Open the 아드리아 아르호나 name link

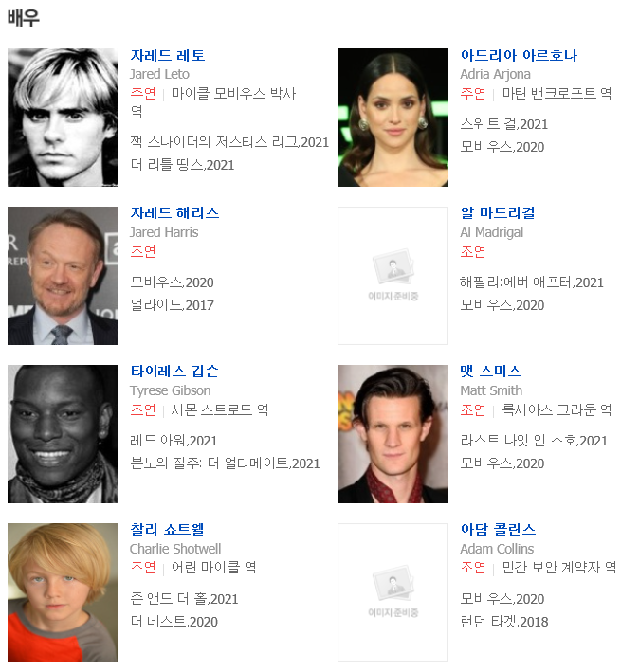(519, 55)
